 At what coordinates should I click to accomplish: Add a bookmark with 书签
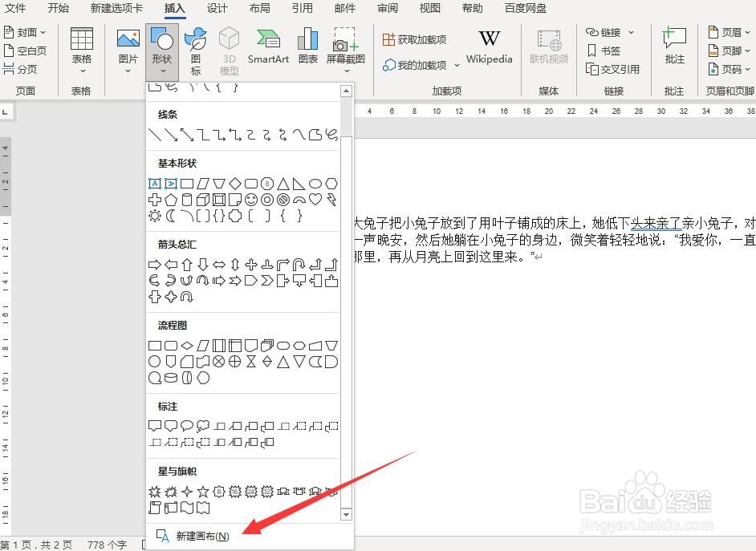[x=606, y=51]
